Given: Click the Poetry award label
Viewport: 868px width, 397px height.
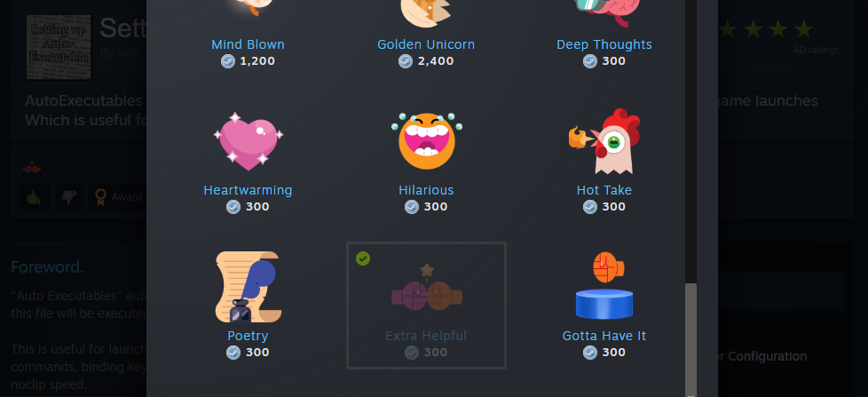Looking at the screenshot, I should [248, 336].
